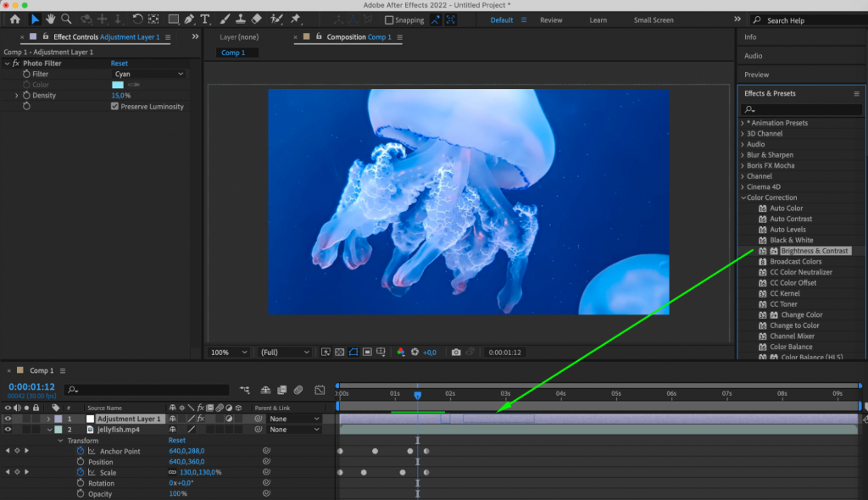Select the Zoom tool in the toolbar
The image size is (868, 500).
[x=66, y=18]
